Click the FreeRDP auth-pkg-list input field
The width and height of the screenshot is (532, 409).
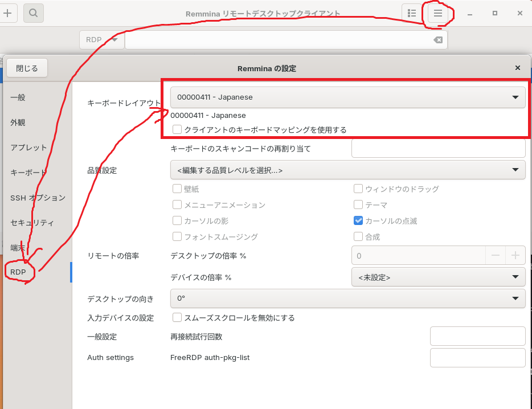click(x=478, y=358)
